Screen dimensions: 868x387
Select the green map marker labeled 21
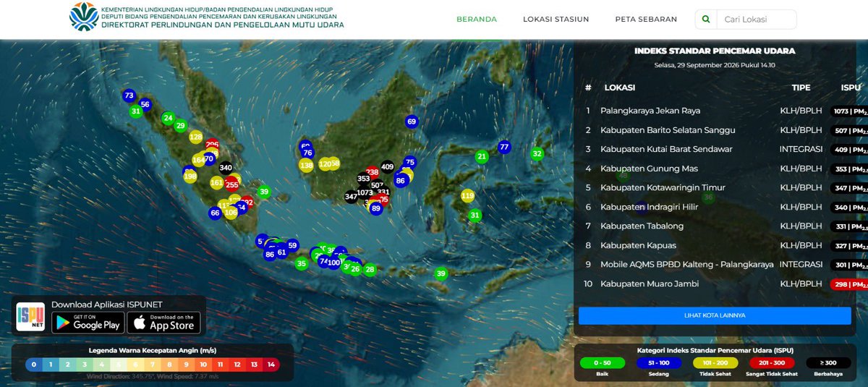click(482, 156)
